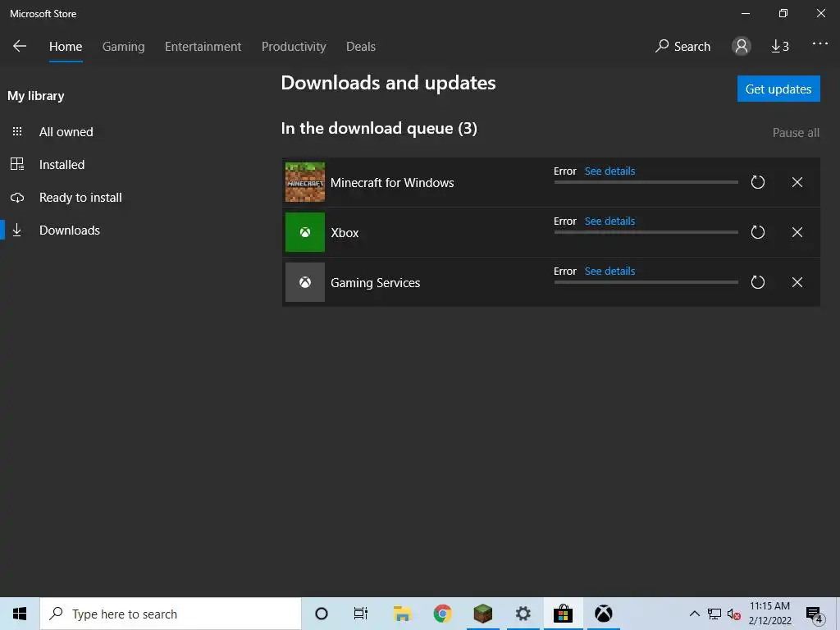Click the network status tray icon

[714, 614]
